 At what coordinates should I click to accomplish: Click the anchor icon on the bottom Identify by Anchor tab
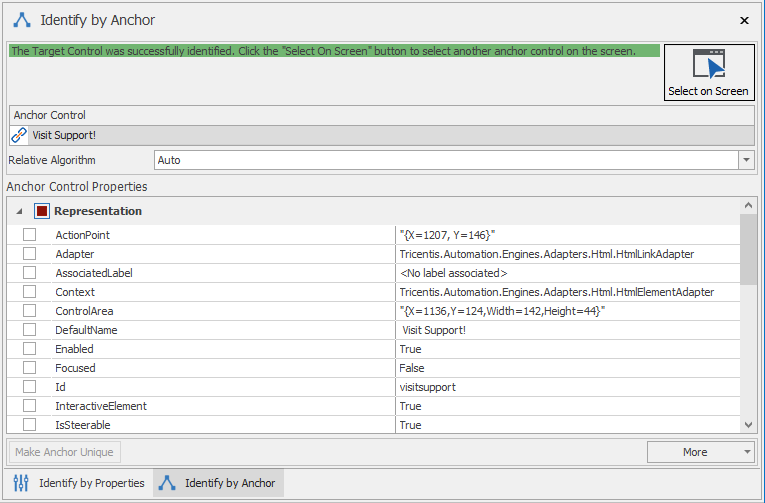click(167, 483)
